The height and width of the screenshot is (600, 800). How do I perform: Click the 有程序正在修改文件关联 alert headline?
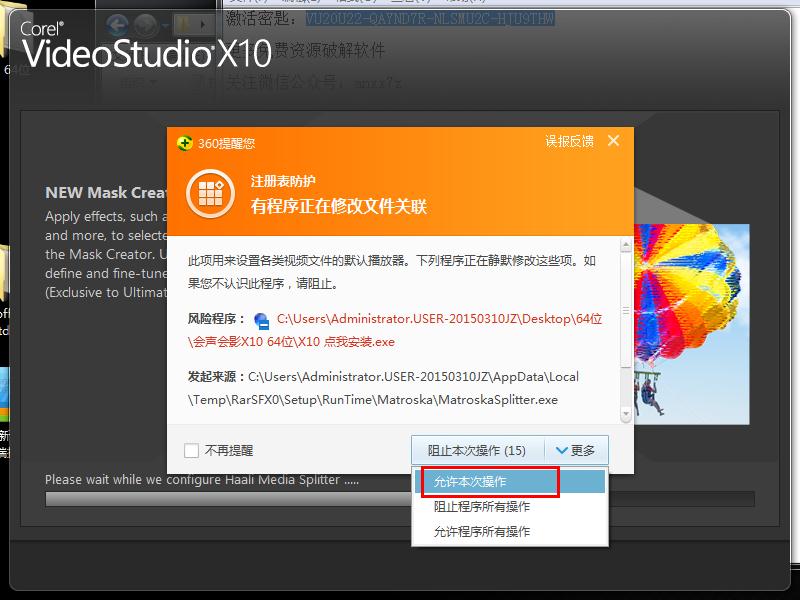pyautogui.click(x=338, y=207)
